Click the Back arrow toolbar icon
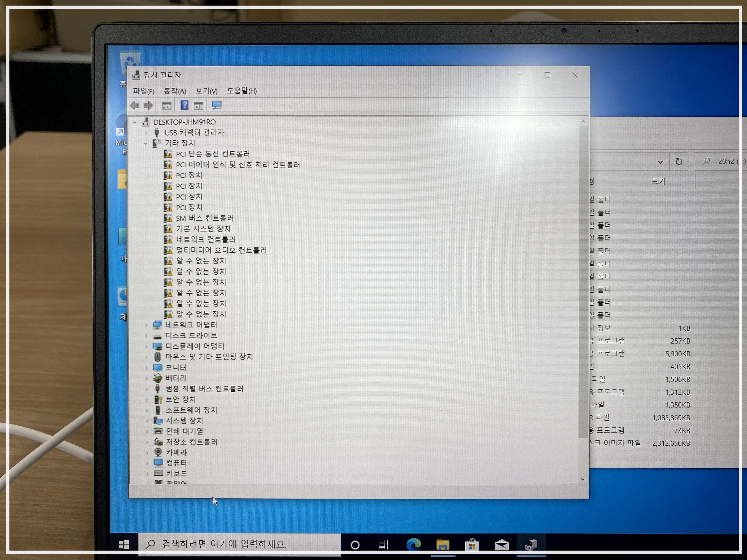 click(x=134, y=106)
